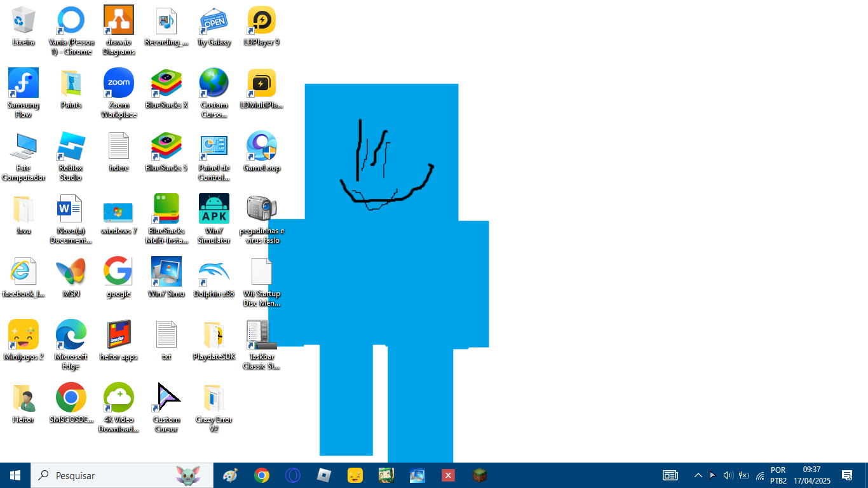Launch Microsoft Edge desktop shortcut
The height and width of the screenshot is (488, 868).
point(71,345)
